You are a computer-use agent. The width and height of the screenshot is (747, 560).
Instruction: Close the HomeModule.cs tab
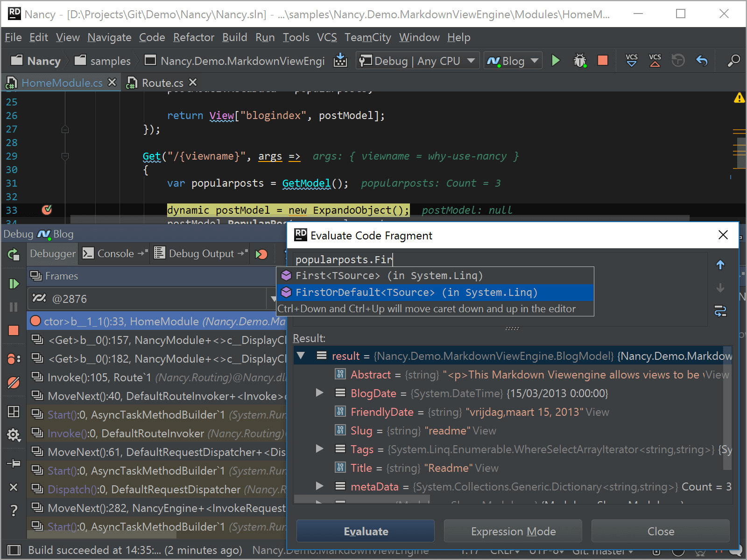point(112,83)
